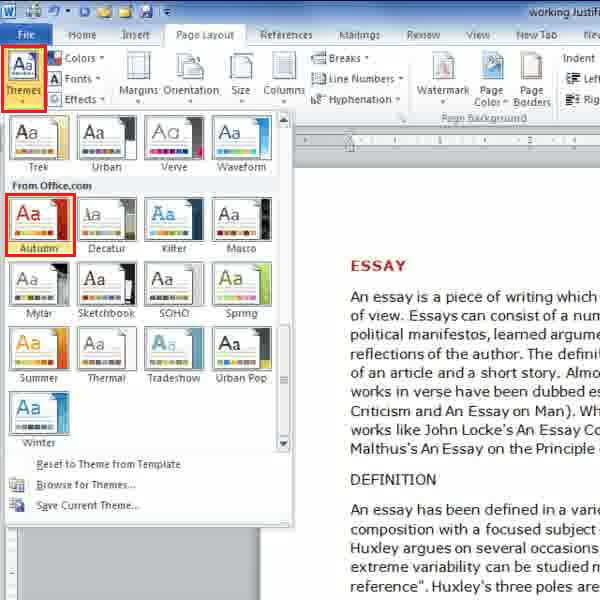Open the Columns menu

click(284, 78)
